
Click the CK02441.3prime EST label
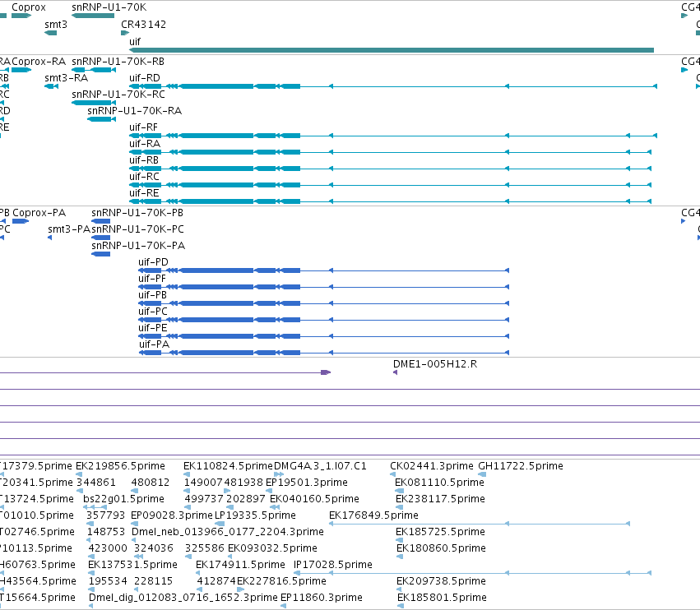[x=432, y=466]
